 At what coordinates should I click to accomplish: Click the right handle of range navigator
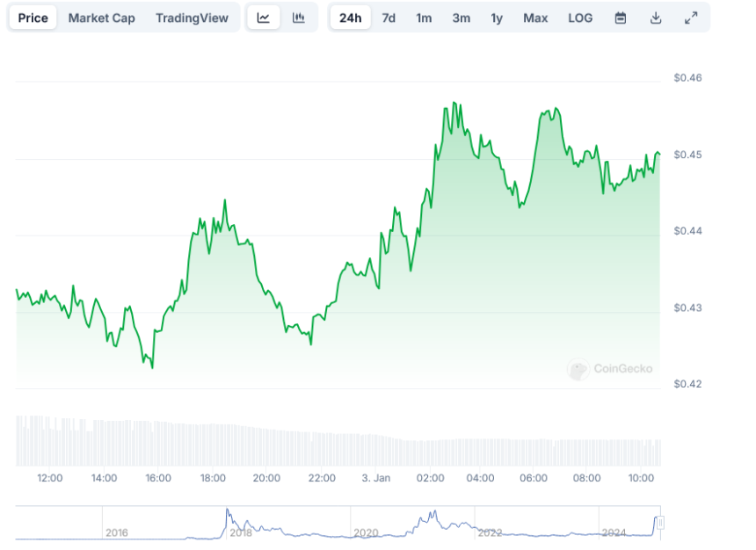tap(660, 523)
